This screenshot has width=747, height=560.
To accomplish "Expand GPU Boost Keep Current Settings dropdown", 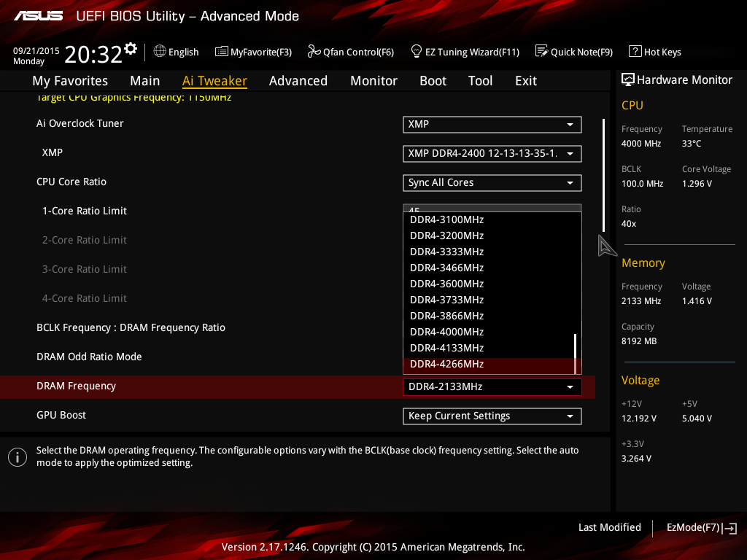I will (x=492, y=416).
